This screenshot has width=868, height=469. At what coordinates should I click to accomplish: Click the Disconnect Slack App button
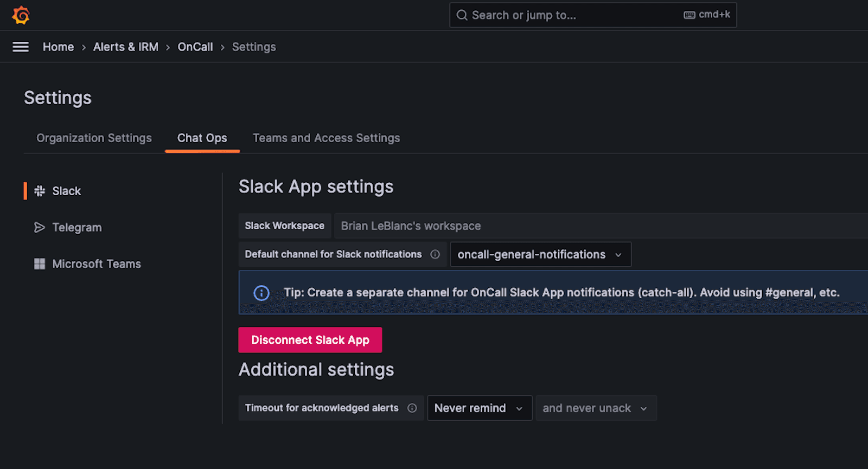[310, 340]
